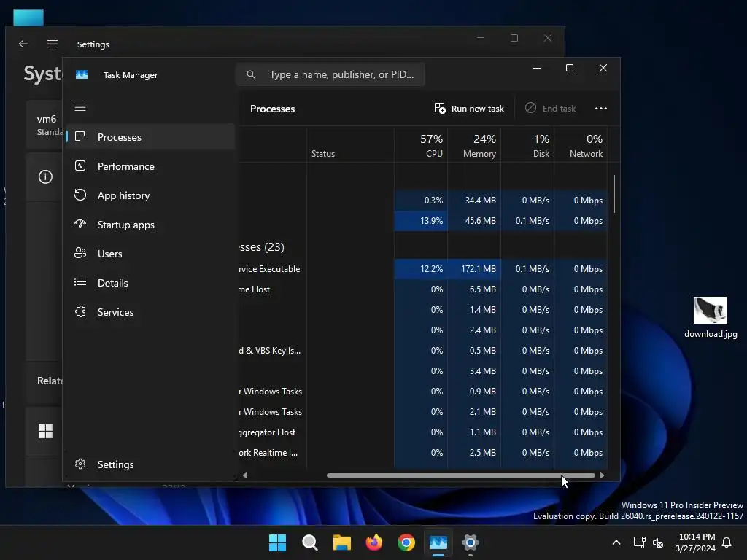The width and height of the screenshot is (747, 560).
Task: Click the Status column header
Action: click(x=350, y=145)
